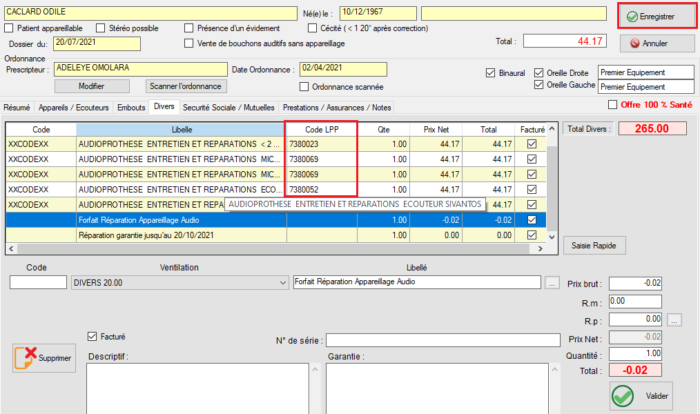
Task: Click the Oreille Gauche Premier Equipement field
Action: click(646, 87)
